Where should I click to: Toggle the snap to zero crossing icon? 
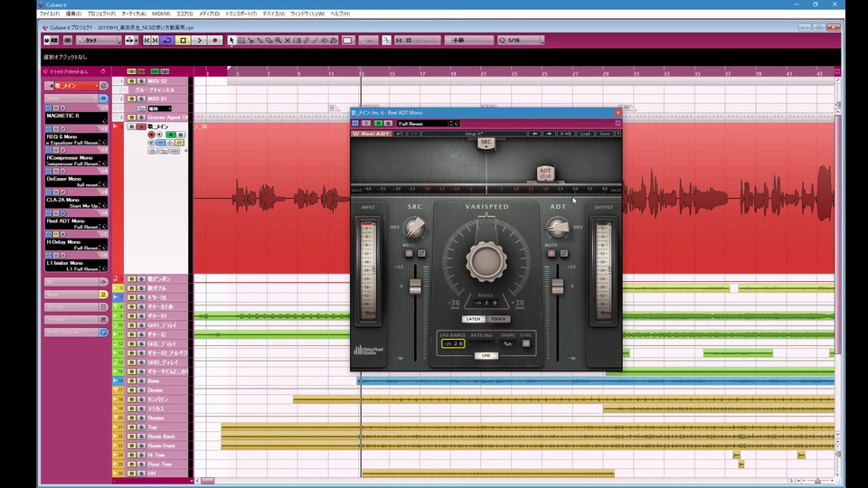386,41
